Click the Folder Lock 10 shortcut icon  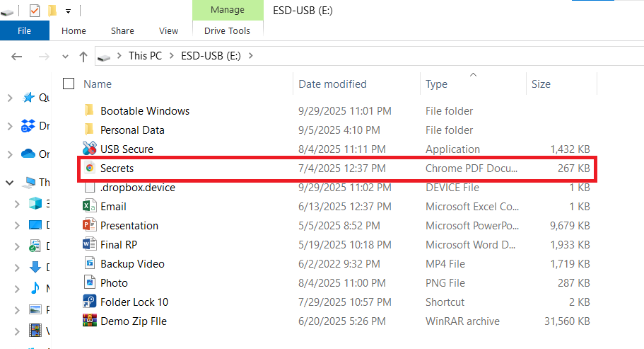(x=90, y=302)
